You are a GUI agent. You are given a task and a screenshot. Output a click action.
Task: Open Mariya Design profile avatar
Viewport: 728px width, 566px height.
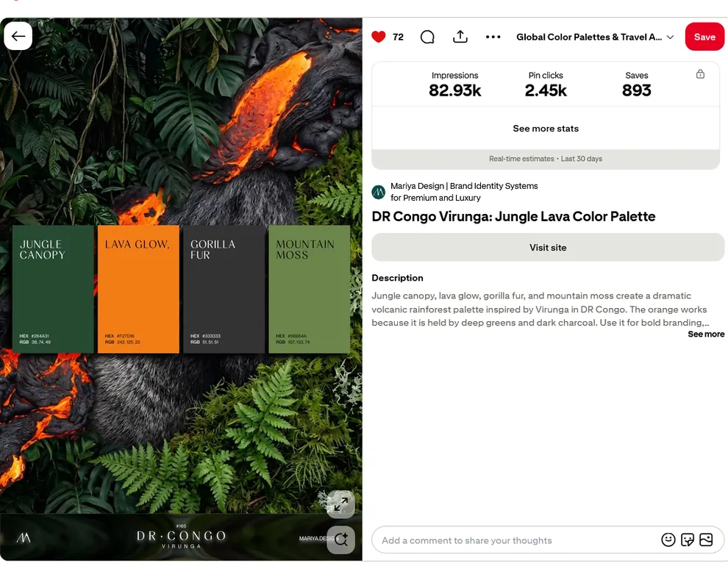[379, 192]
